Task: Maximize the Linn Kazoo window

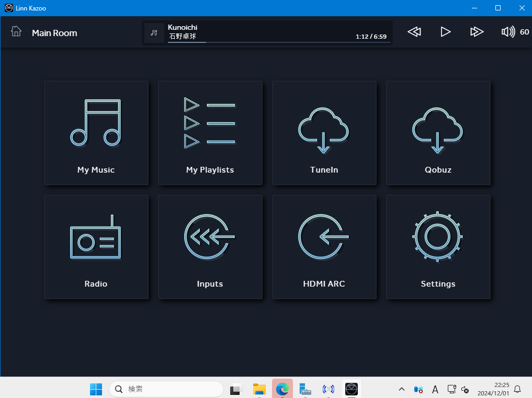Action: [497, 8]
